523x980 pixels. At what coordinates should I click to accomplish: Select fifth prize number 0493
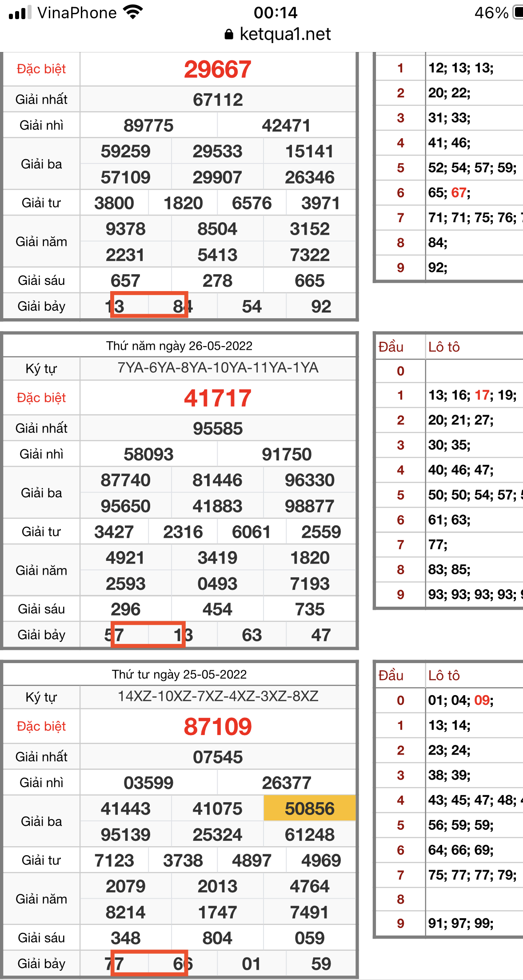click(x=217, y=584)
